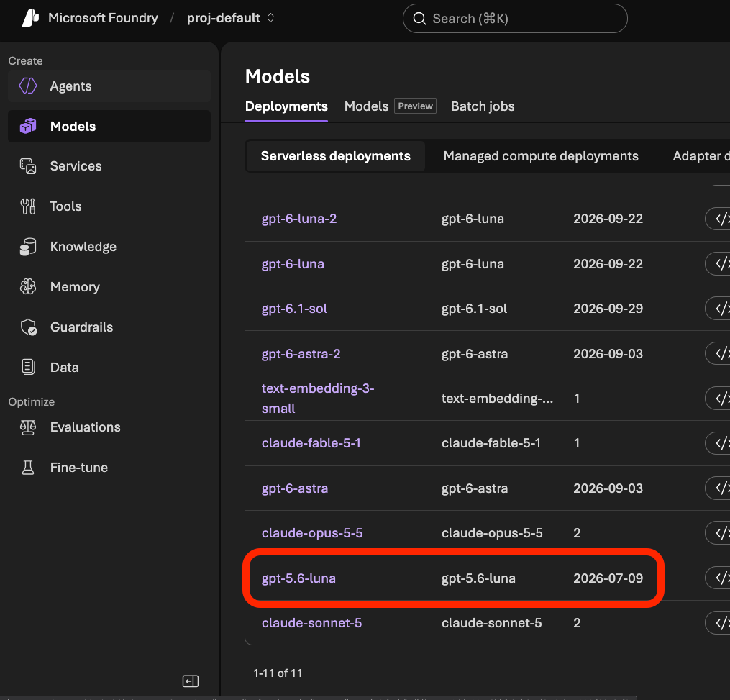Screen dimensions: 730x700
Task: Open code view for text-embedding-3-small row
Action: [x=718, y=399]
